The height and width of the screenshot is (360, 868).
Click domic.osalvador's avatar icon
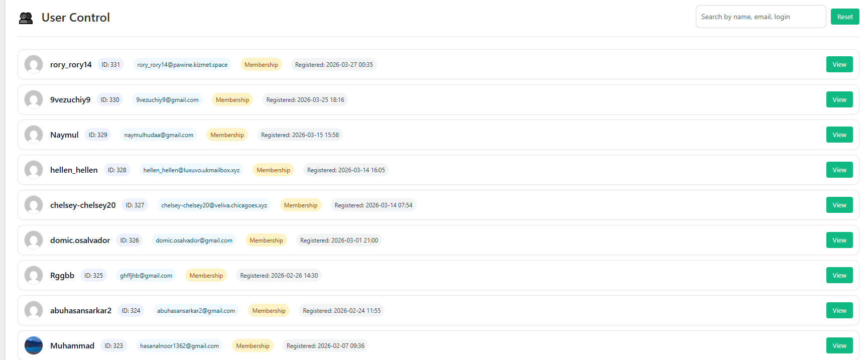(34, 240)
